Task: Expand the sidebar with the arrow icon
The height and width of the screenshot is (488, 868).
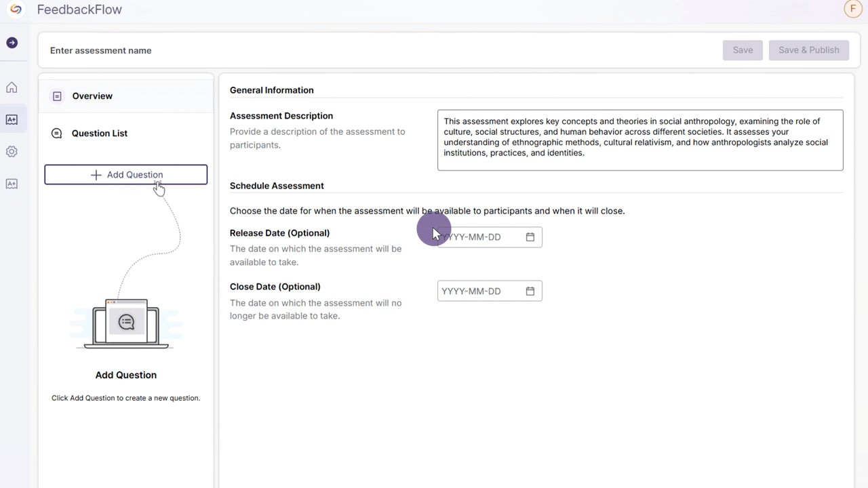Action: (12, 43)
